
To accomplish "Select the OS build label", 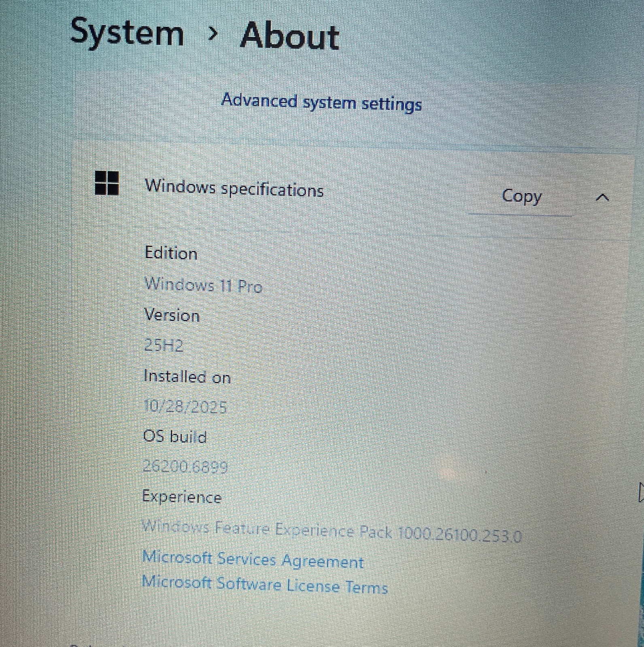I will click(175, 437).
